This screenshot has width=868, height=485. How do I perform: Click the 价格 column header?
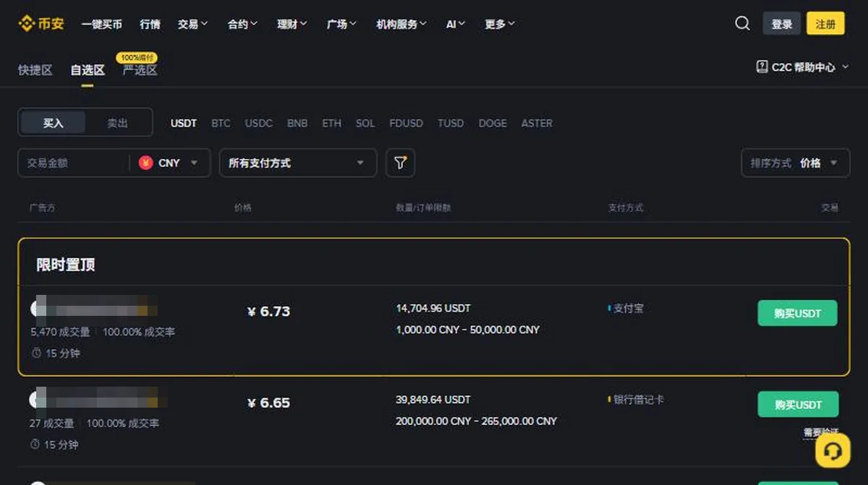(x=243, y=207)
